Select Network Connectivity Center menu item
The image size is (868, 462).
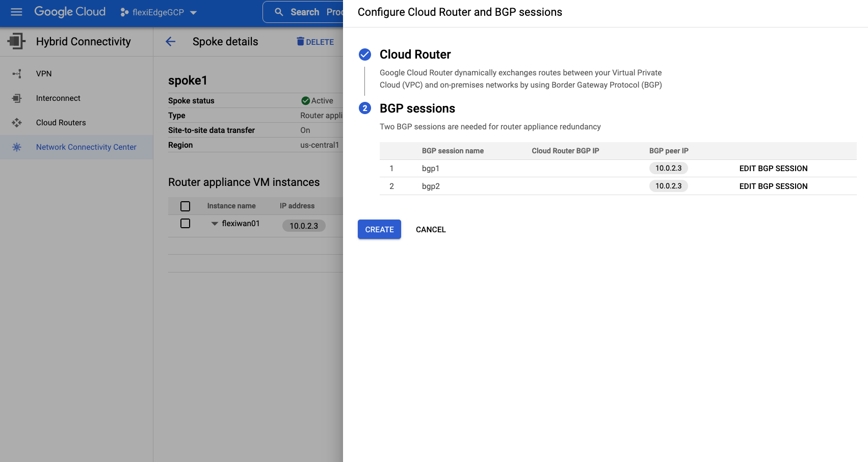tap(86, 147)
